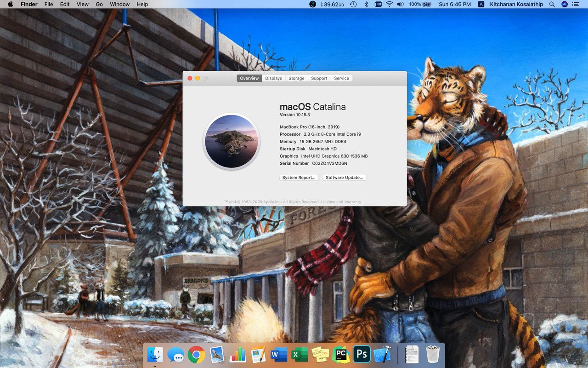This screenshot has height=368, width=588.
Task: Open the documents stack in Dock
Action: pos(412,355)
